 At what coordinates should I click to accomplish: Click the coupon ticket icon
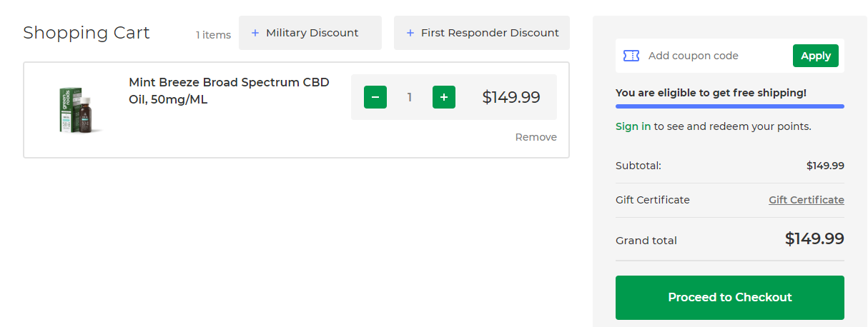pos(631,56)
